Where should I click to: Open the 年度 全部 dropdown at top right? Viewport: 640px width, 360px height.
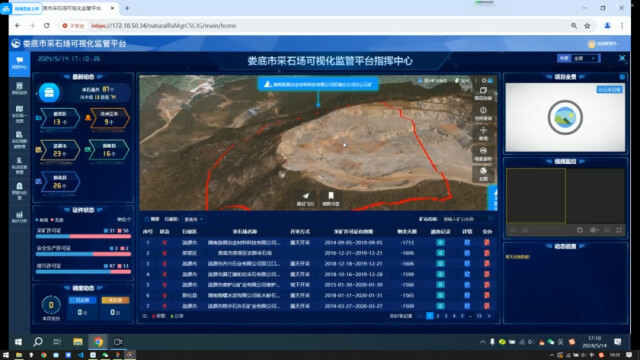point(585,58)
